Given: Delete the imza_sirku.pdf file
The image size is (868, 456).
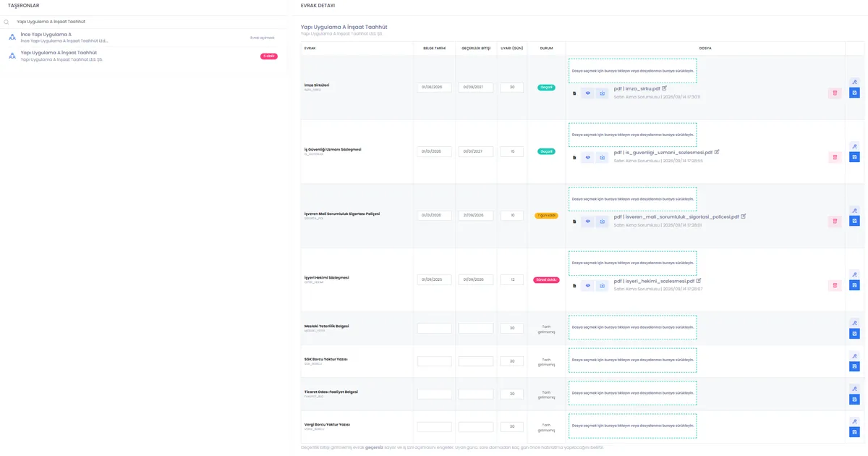Looking at the screenshot, I should coord(835,93).
